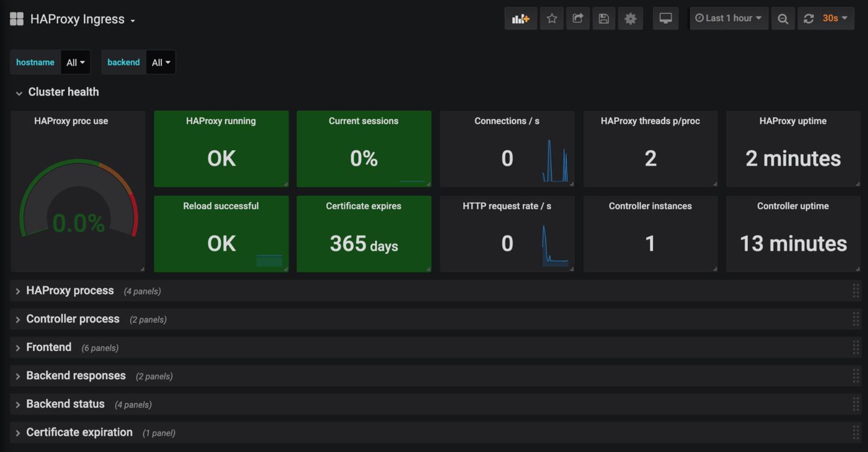Image resolution: width=868 pixels, height=452 pixels.
Task: Grab the Certificate expiration row drag handle
Action: [856, 432]
